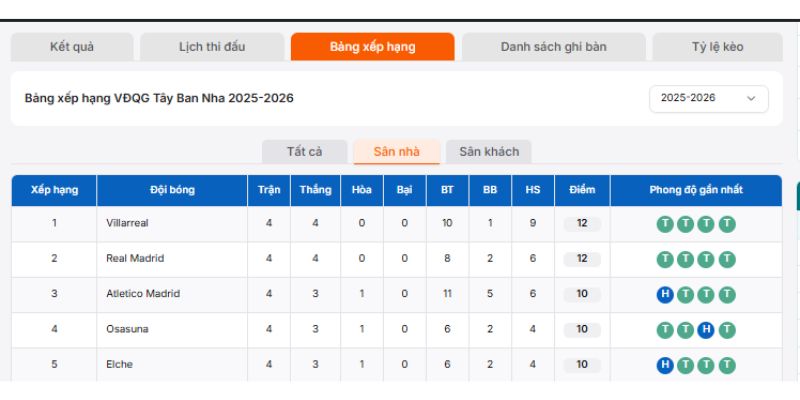The width and height of the screenshot is (800, 400).
Task: Sort by Điểm column header
Action: click(582, 190)
